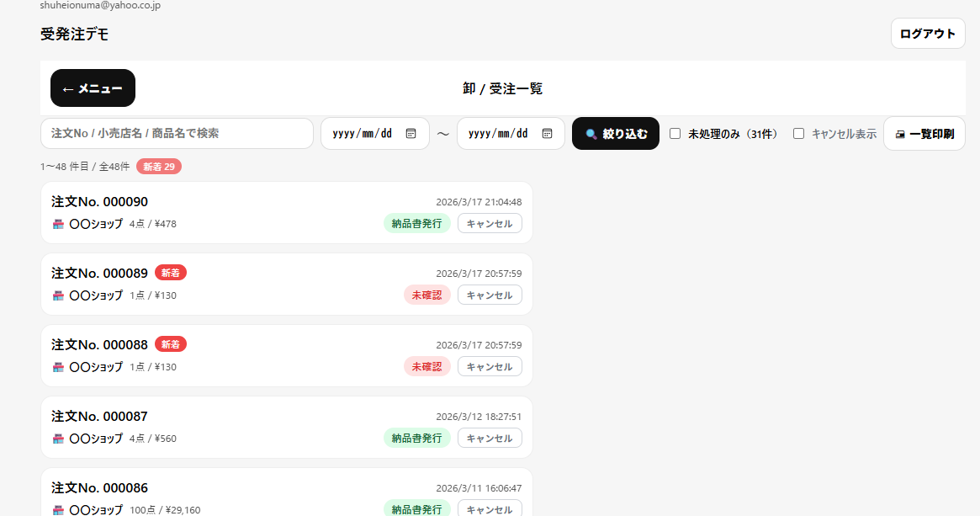Toggle キャンセル表示 checkbox

tap(799, 134)
